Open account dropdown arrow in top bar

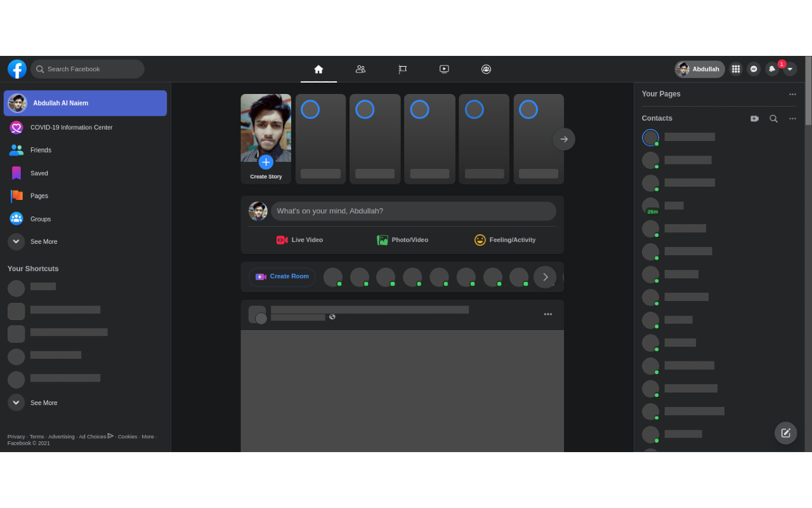click(790, 69)
